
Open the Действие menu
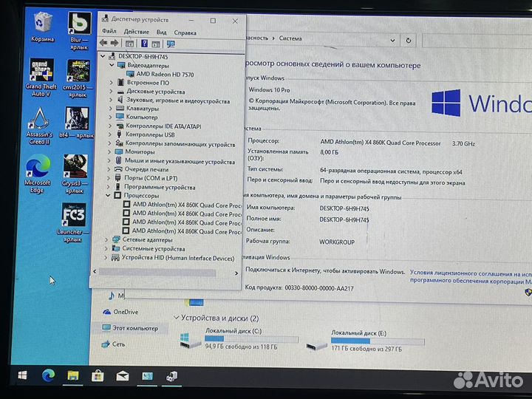tap(137, 32)
